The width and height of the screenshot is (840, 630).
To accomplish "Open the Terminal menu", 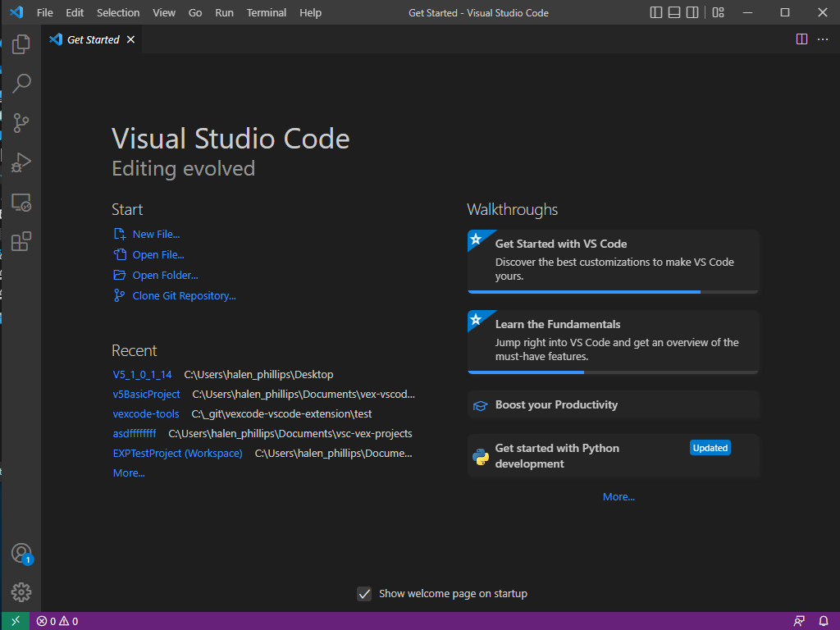I will tap(268, 12).
